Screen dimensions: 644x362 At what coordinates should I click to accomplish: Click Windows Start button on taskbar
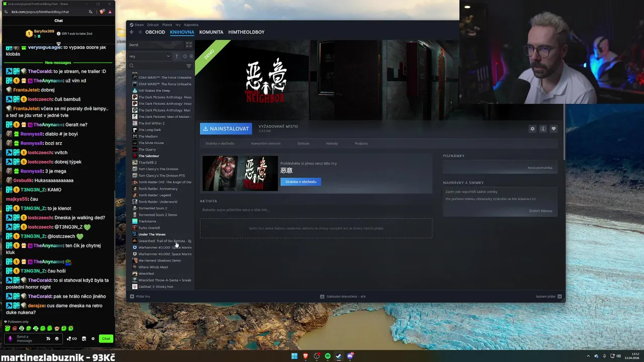click(294, 356)
